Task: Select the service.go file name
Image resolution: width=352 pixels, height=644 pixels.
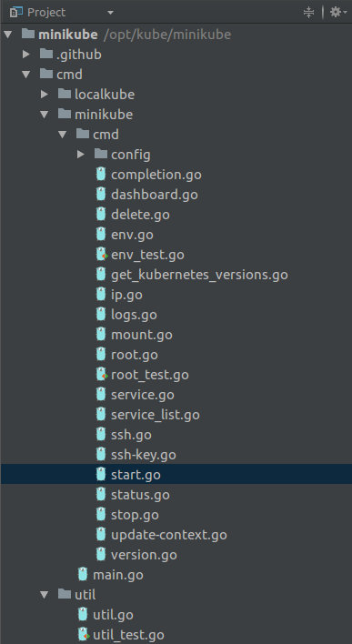Action: click(x=143, y=396)
